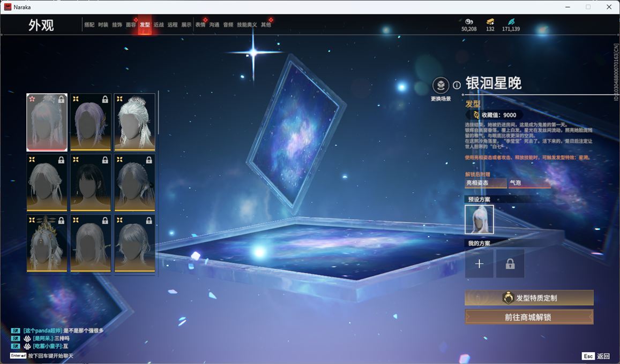Click the 更换场景 scene change icon
Screen dimensions: 620x364
coord(440,85)
